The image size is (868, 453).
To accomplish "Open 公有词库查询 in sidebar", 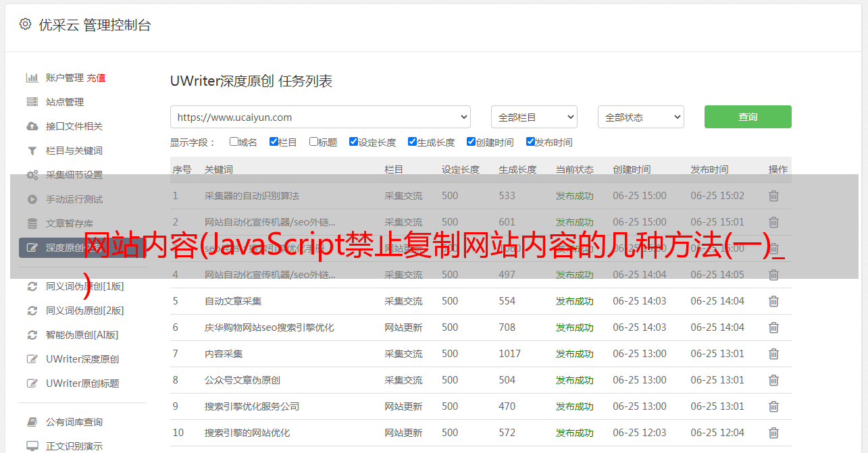I will click(x=74, y=422).
